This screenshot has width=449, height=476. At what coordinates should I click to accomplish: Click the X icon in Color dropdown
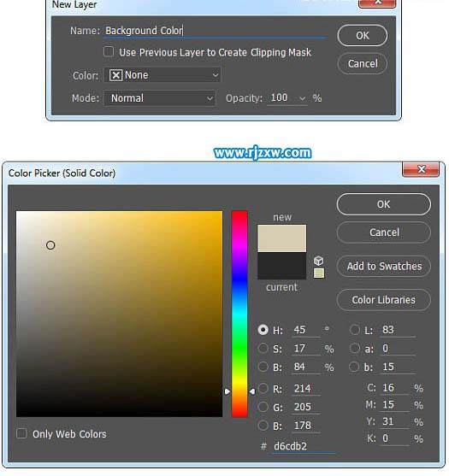pos(115,75)
